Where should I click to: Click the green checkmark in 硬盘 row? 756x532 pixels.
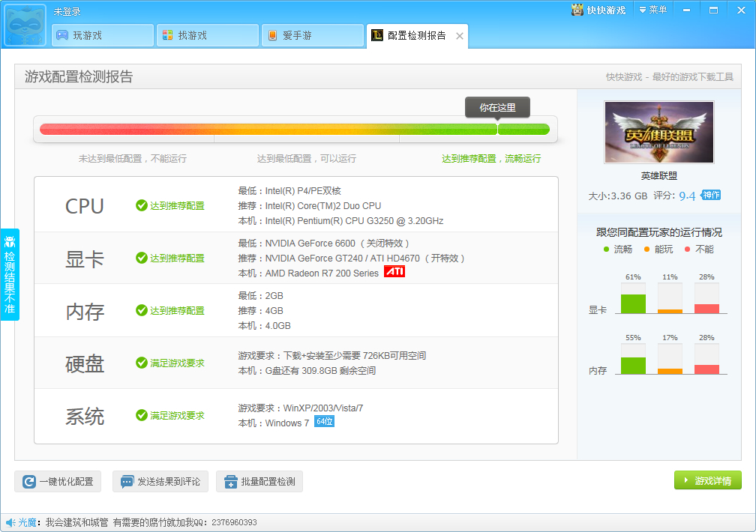click(141, 363)
